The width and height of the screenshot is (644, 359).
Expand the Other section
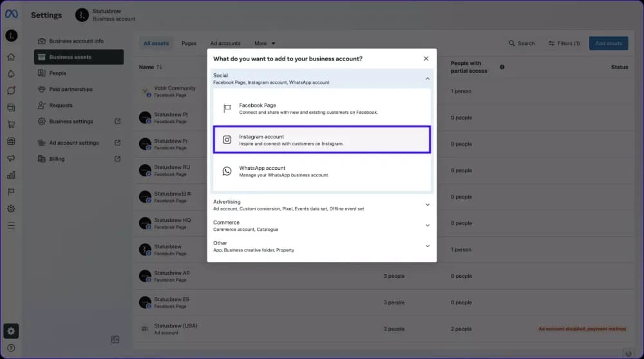coord(427,246)
